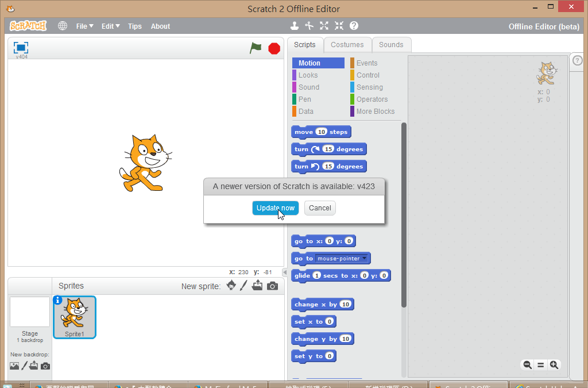The image size is (588, 388).
Task: Click the Update now button
Action: coord(276,208)
